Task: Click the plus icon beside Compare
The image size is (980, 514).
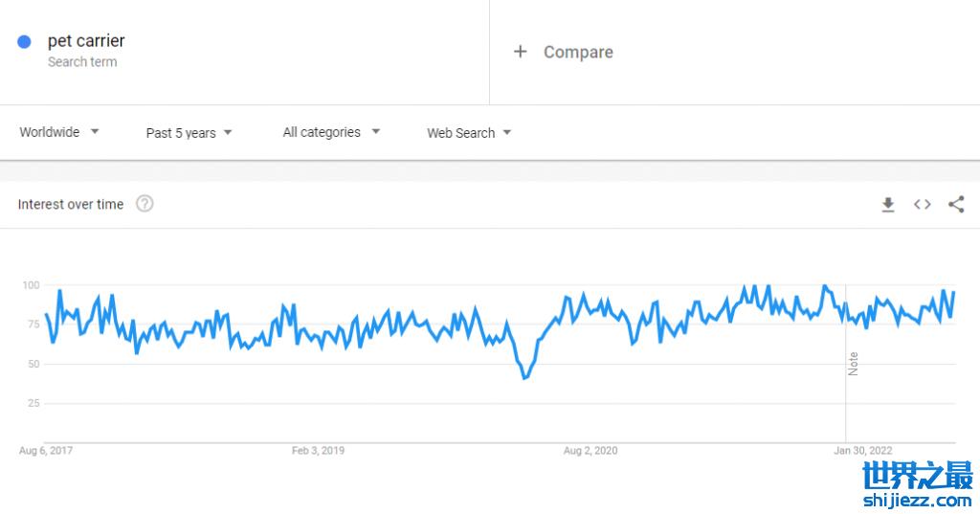Action: pos(520,52)
